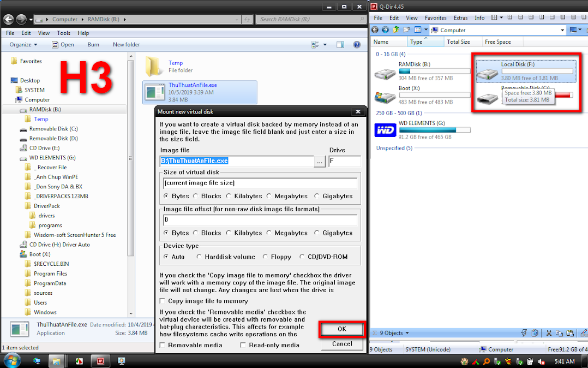Click Q-Dir lightning bolt icon
This screenshot has width=588, height=368.
coord(524,333)
